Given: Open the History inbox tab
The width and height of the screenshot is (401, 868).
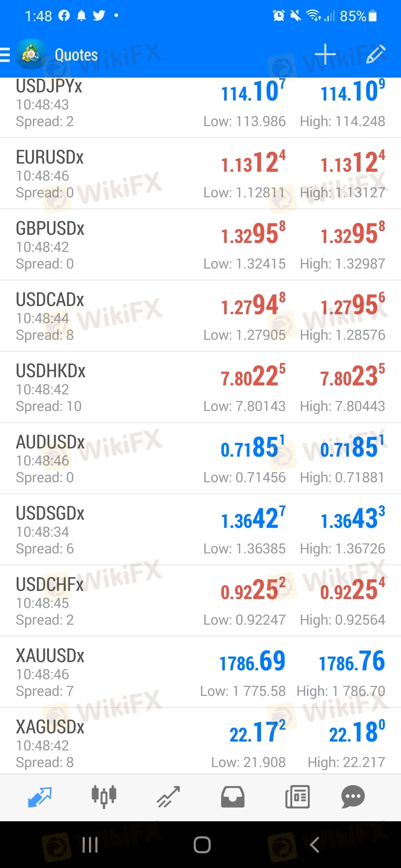Looking at the screenshot, I should (x=233, y=797).
